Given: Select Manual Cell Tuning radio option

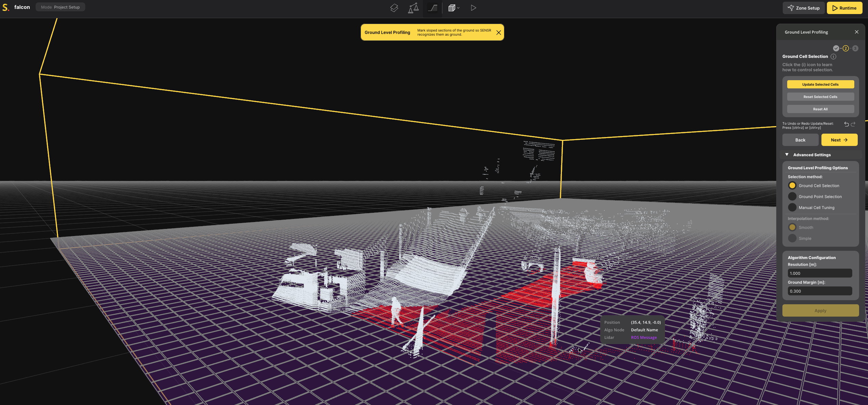Looking at the screenshot, I should (792, 207).
